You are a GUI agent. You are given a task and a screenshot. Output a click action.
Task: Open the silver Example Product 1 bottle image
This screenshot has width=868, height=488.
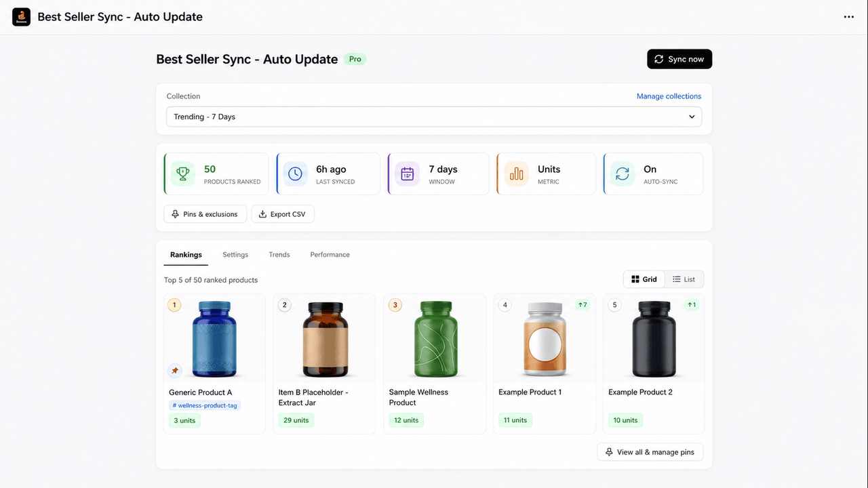point(545,339)
